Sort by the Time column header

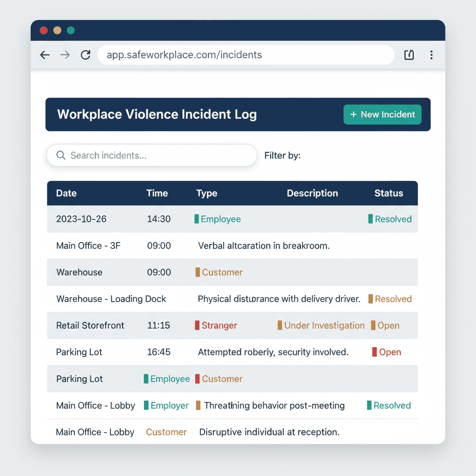coord(157,193)
